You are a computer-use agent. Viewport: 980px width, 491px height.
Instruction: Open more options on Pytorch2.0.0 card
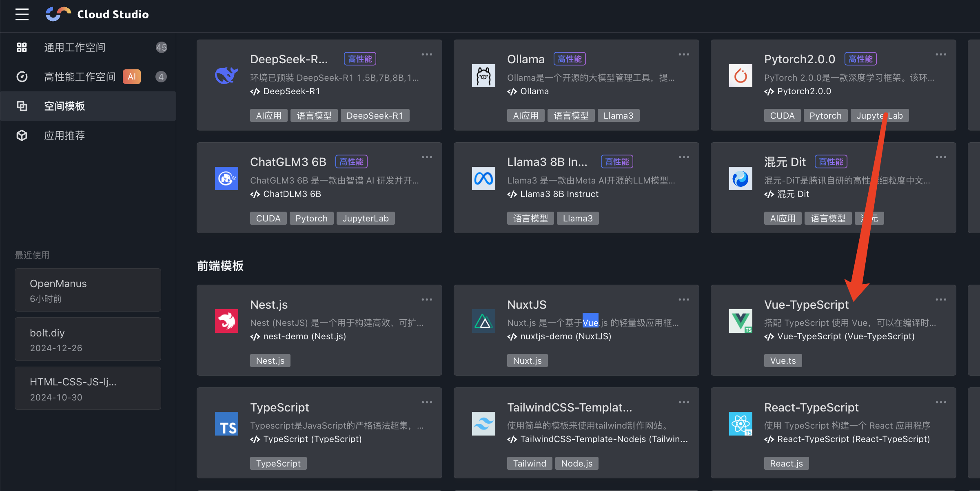941,54
